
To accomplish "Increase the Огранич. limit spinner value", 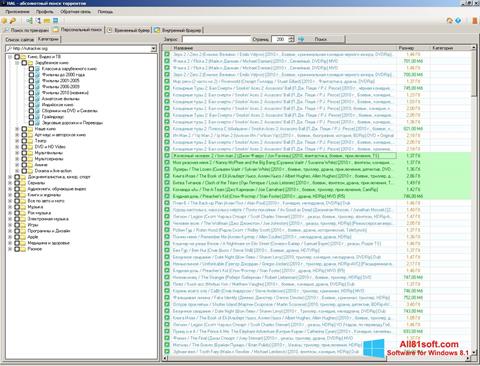I will 291,37.
